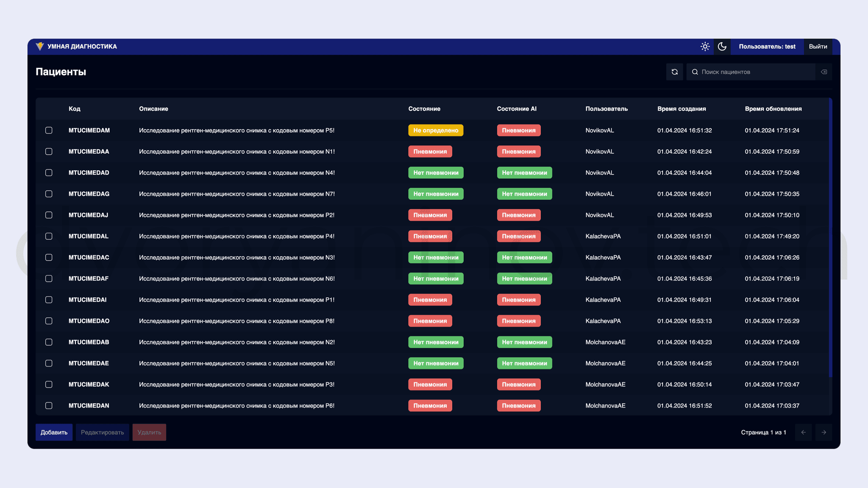
Task: Select checkbox of MTUCIMEDAG
Action: (x=49, y=194)
